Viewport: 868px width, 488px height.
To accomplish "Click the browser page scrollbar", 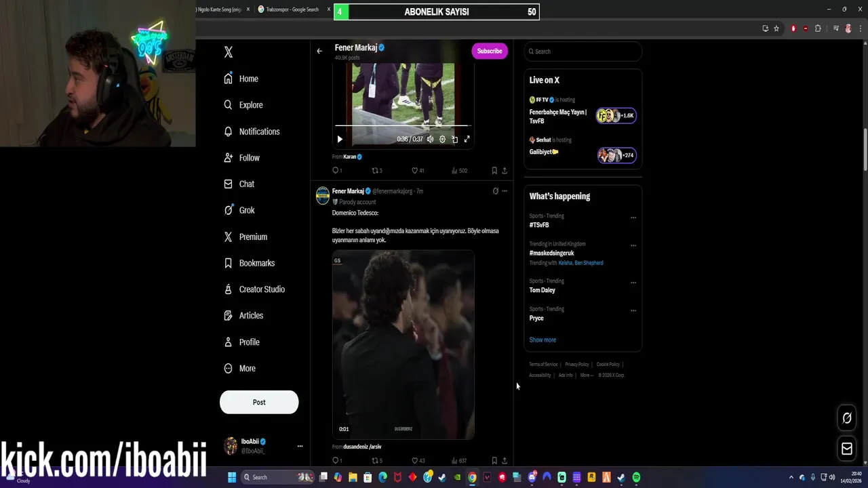I will [x=865, y=150].
